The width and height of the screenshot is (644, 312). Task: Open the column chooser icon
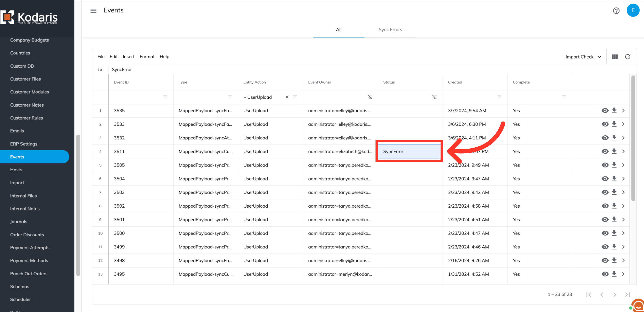(615, 57)
